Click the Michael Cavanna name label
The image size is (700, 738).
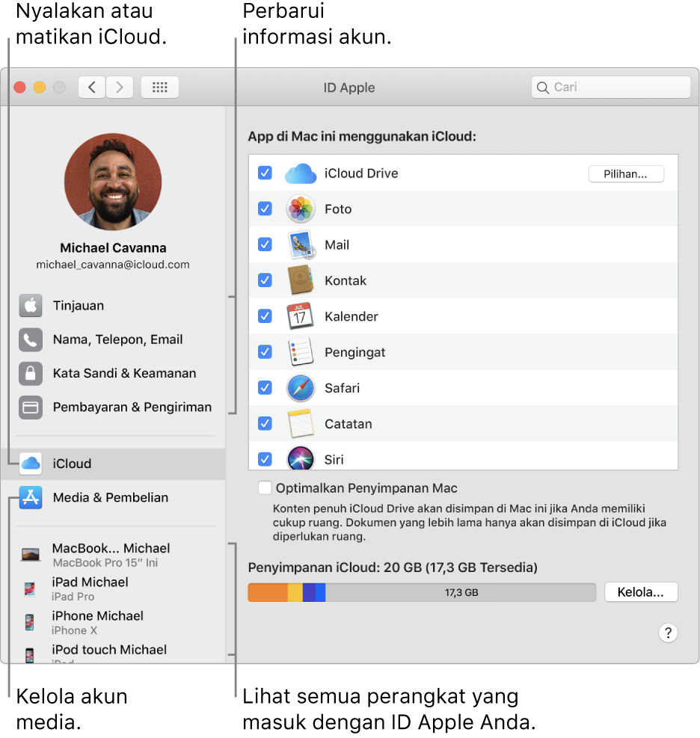tap(113, 247)
